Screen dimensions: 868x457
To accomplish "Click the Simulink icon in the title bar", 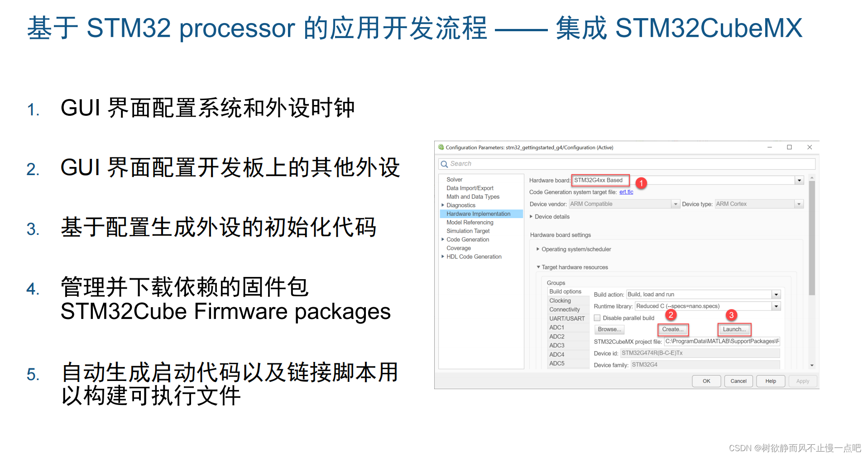I will pyautogui.click(x=441, y=147).
